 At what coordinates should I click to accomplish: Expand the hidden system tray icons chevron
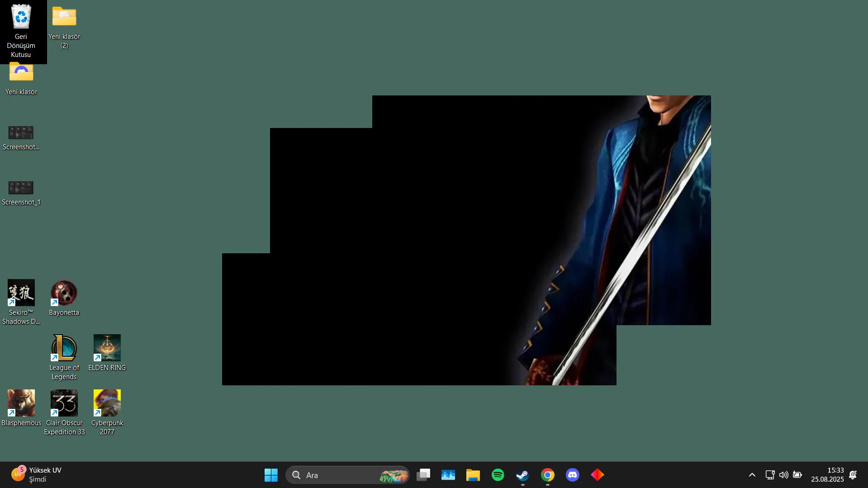[752, 475]
